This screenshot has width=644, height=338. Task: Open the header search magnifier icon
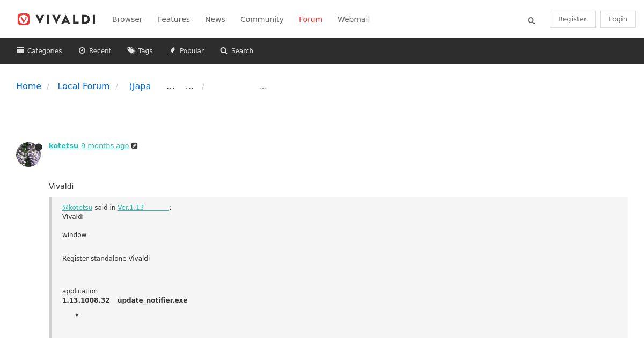531,20
